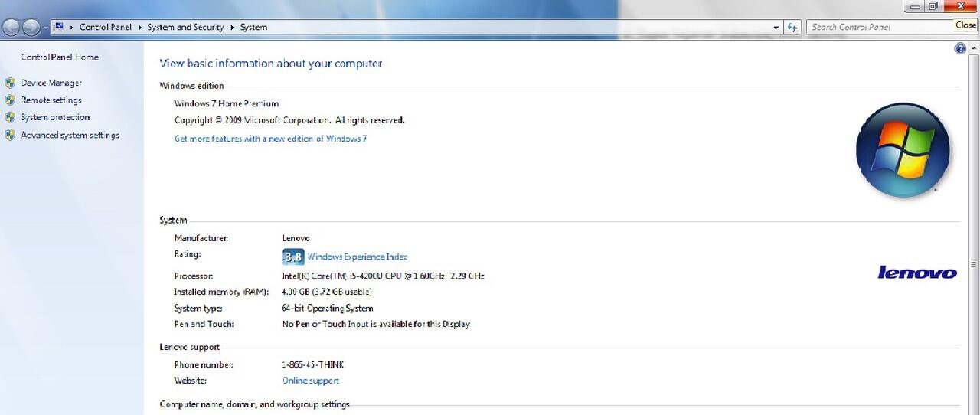Open System protection link
This screenshot has width=980, height=415.
pyautogui.click(x=55, y=117)
